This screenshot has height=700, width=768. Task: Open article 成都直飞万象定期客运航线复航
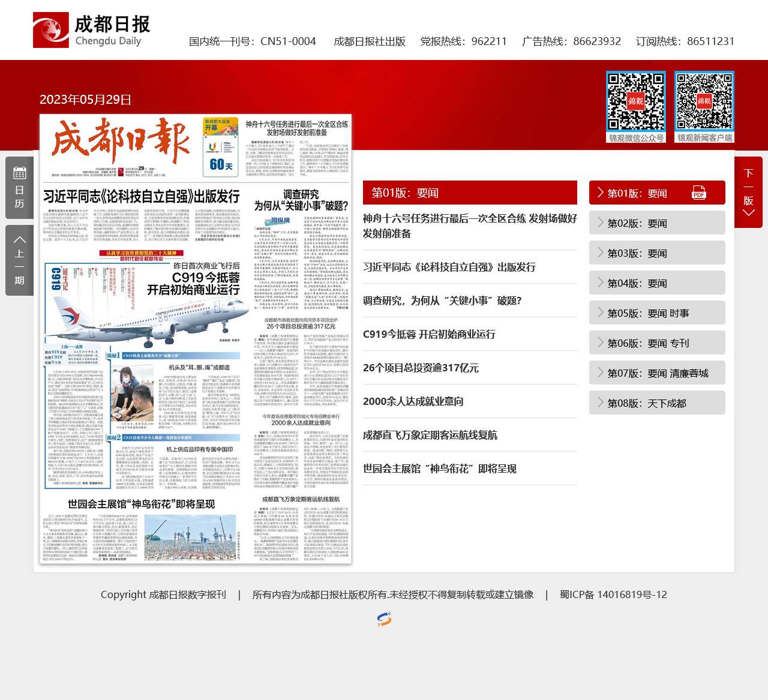pos(430,435)
